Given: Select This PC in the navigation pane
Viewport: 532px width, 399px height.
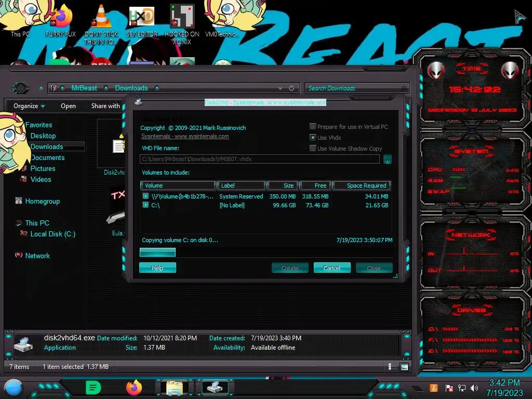Looking at the screenshot, I should 37,223.
